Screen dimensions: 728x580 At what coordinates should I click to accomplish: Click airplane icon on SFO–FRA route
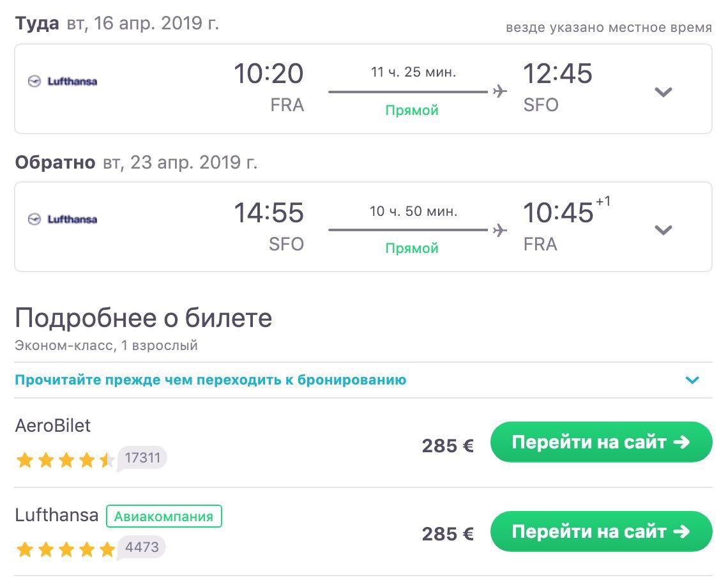[x=500, y=229]
